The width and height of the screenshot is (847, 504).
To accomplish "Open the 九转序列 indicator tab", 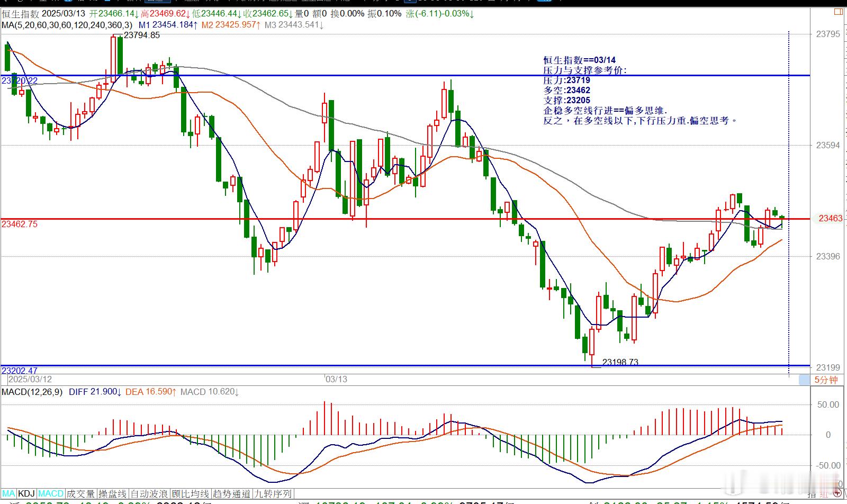I will click(x=273, y=493).
